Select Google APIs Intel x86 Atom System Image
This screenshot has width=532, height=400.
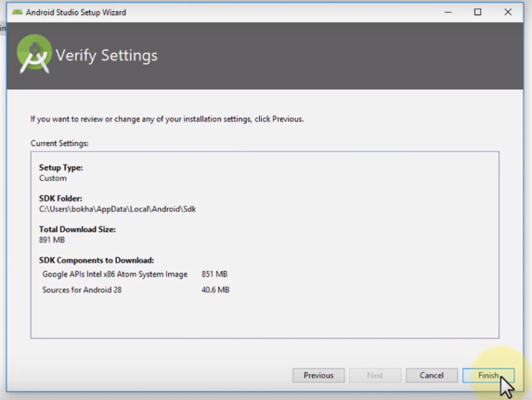click(115, 274)
